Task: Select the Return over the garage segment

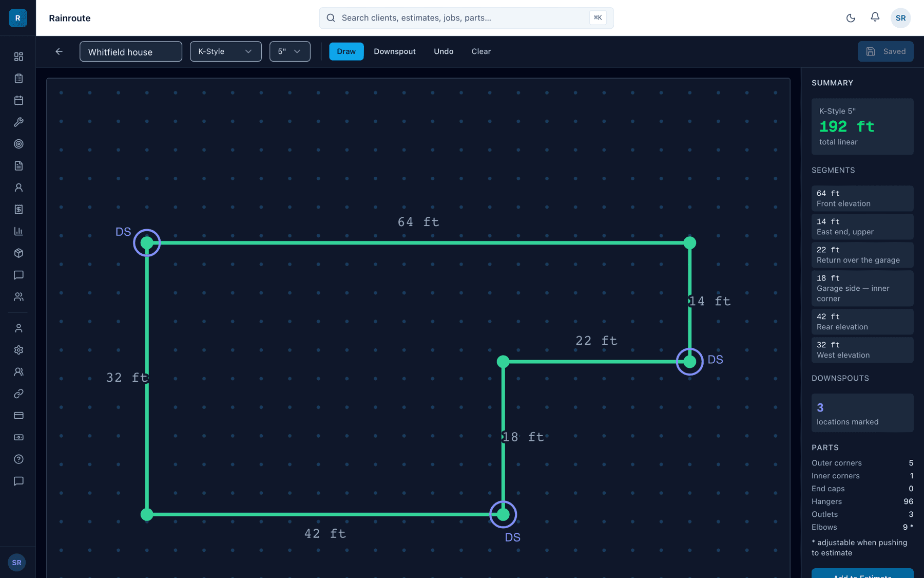Action: tap(862, 255)
